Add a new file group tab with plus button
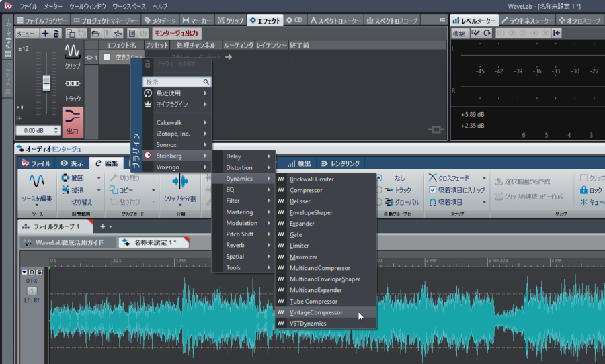The image size is (605, 364). pos(102,227)
